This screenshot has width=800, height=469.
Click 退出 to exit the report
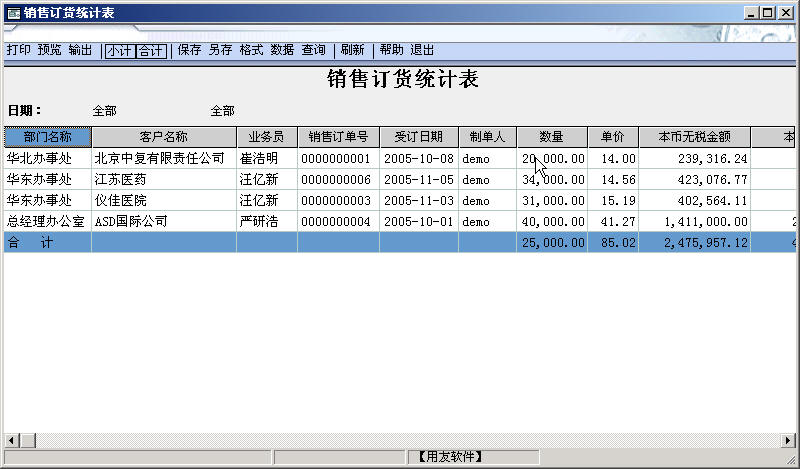coord(422,50)
